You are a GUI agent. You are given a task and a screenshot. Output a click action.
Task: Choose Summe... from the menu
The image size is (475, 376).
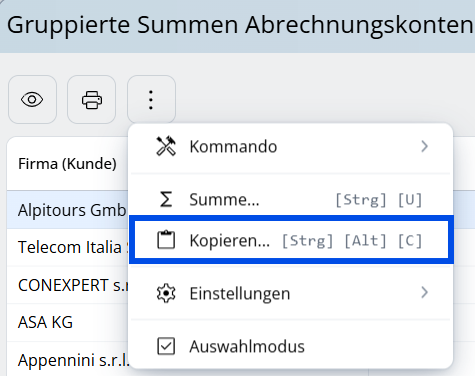(x=291, y=199)
